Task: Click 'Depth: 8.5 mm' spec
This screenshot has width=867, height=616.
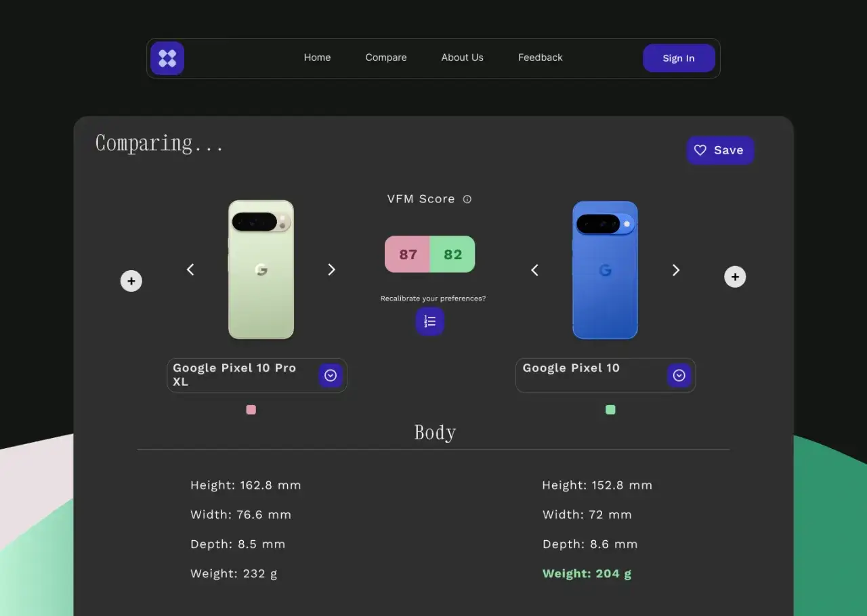Action: [x=238, y=544]
